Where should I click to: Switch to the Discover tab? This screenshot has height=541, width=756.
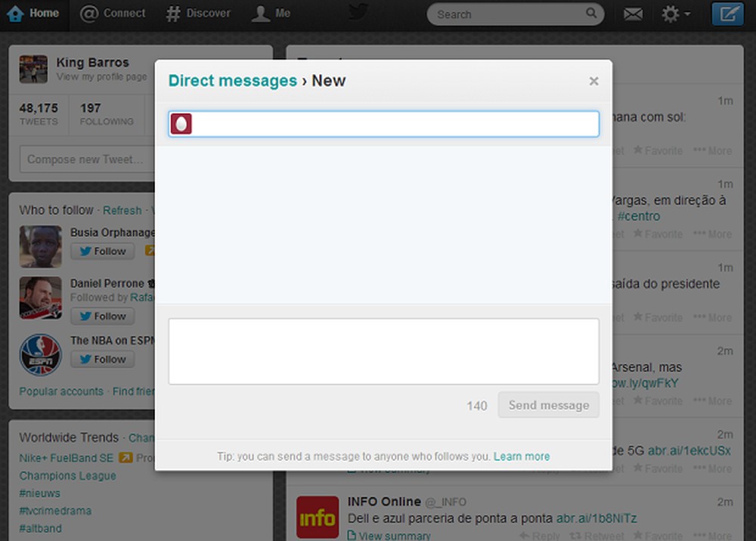(198, 12)
